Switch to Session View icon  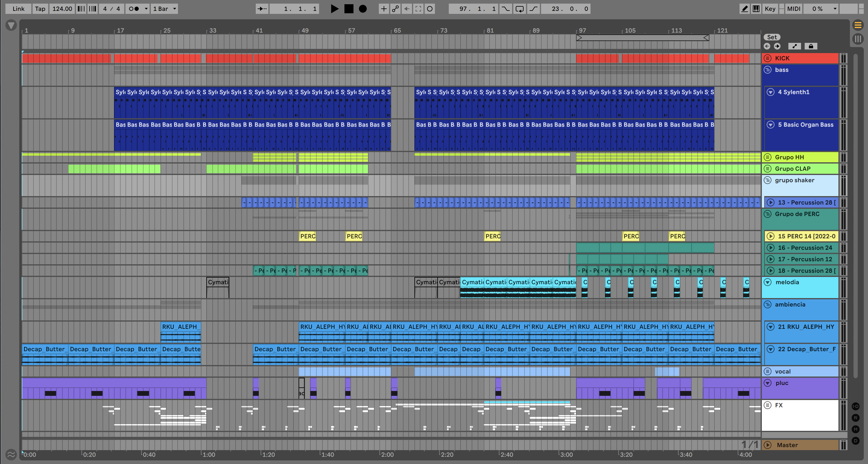[858, 39]
